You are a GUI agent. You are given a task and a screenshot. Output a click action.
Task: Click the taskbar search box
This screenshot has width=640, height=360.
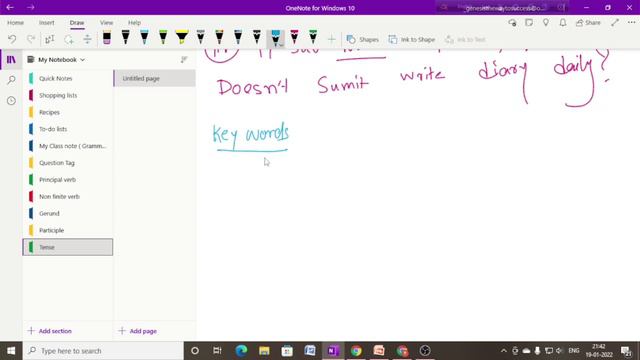pyautogui.click(x=103, y=351)
